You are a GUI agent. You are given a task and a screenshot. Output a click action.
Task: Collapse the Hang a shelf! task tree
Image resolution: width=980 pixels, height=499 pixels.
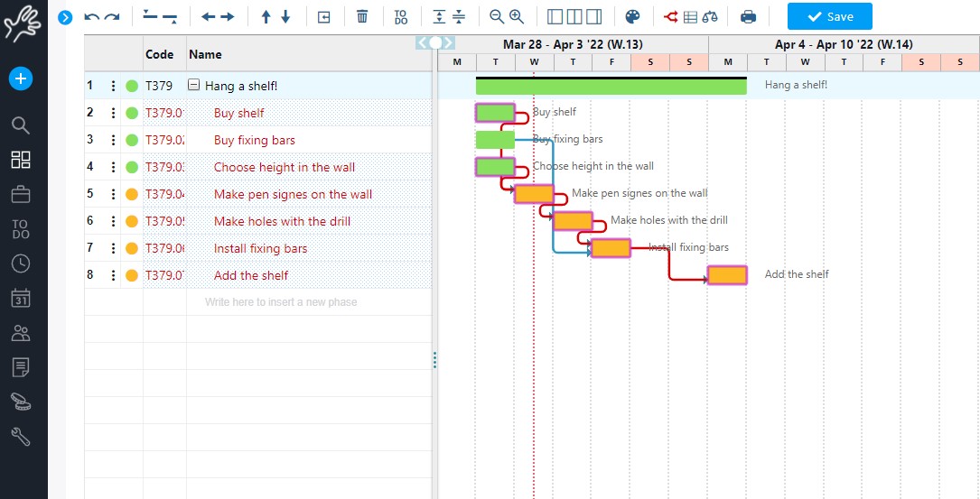(x=193, y=86)
